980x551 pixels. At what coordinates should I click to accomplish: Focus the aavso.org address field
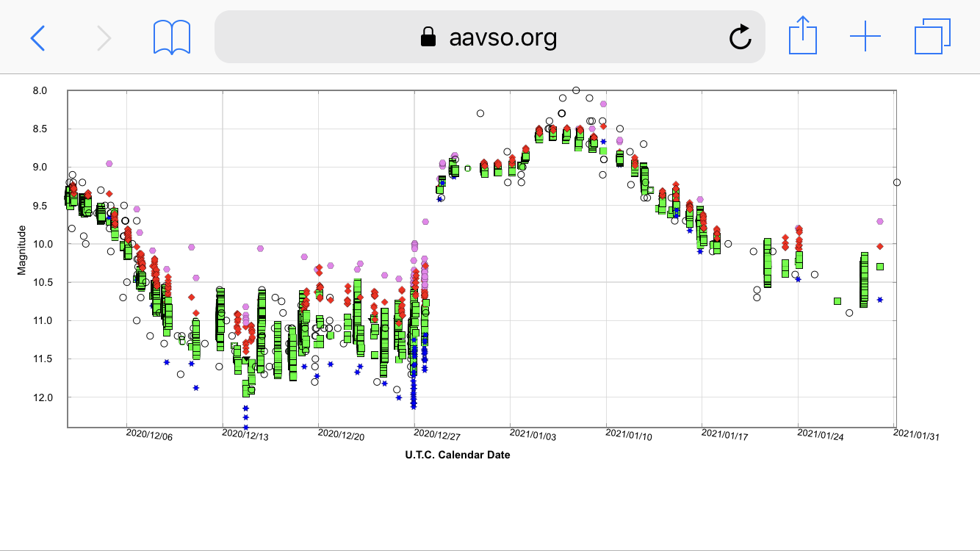click(x=502, y=37)
